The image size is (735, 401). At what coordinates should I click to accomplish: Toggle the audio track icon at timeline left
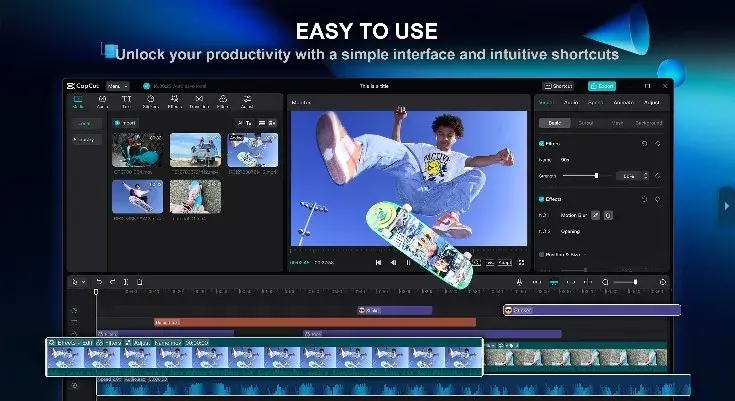point(74,385)
